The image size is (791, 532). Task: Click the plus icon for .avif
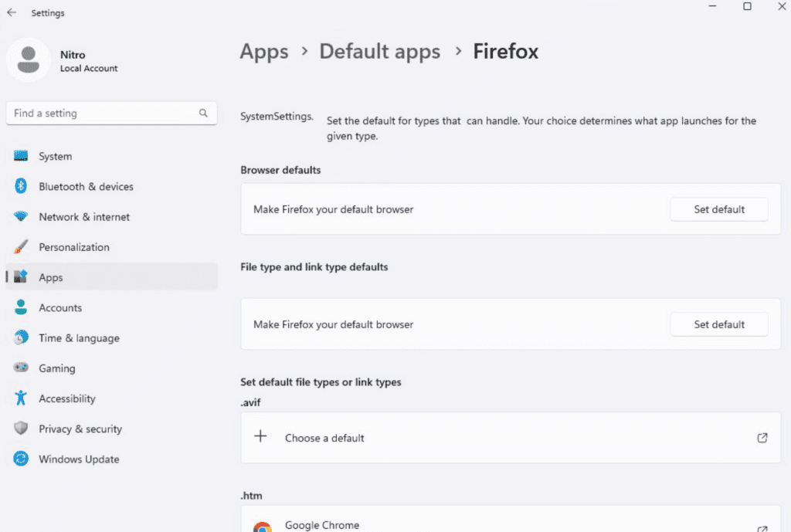(260, 436)
